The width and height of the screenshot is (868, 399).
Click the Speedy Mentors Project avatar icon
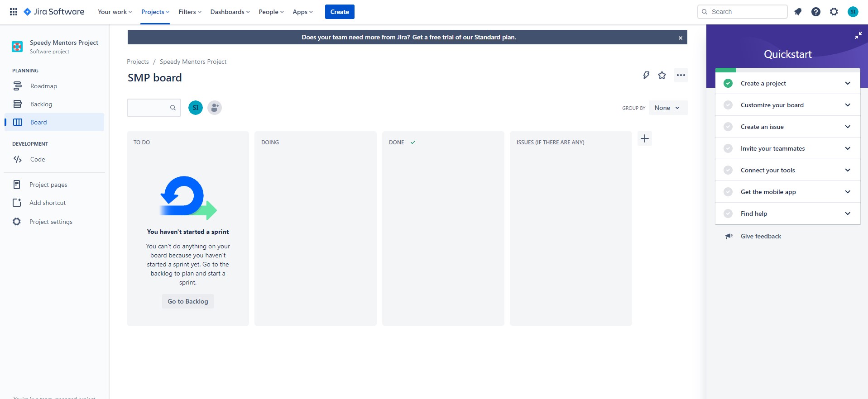(17, 46)
